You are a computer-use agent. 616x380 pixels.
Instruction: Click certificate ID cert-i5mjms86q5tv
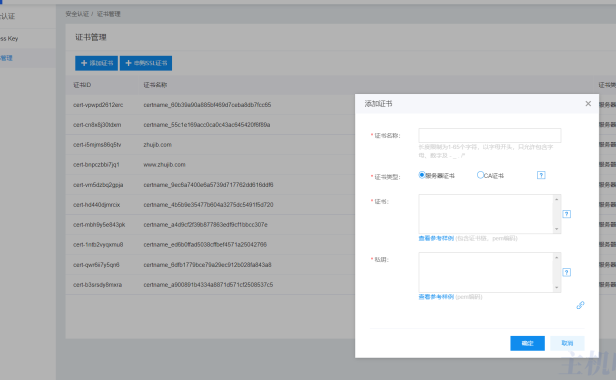(x=97, y=145)
